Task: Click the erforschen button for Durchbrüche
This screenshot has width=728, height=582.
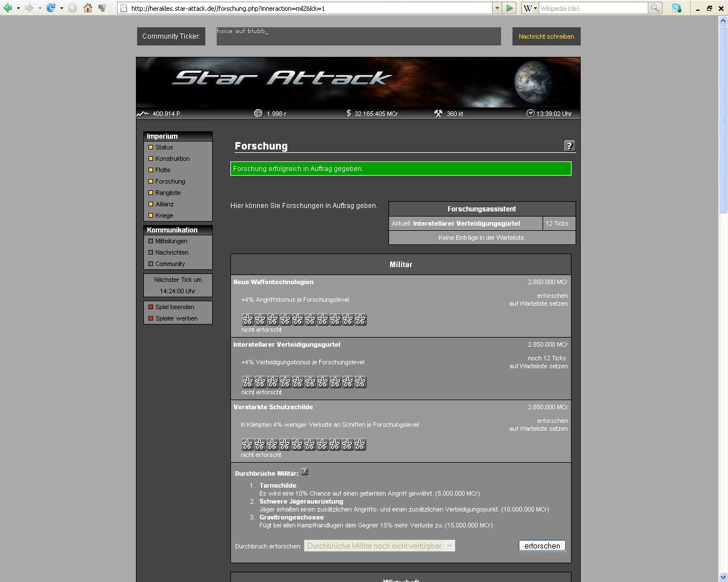Action: pos(542,546)
